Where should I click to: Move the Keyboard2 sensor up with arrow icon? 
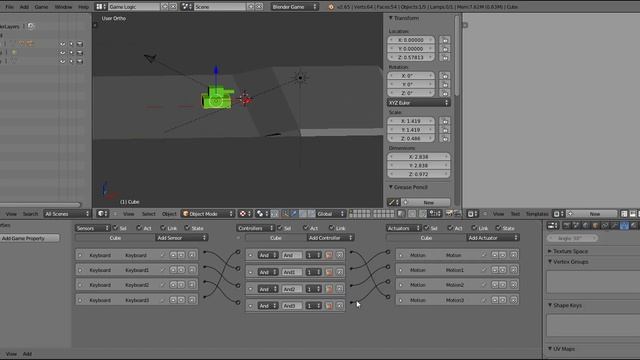[x=173, y=285]
